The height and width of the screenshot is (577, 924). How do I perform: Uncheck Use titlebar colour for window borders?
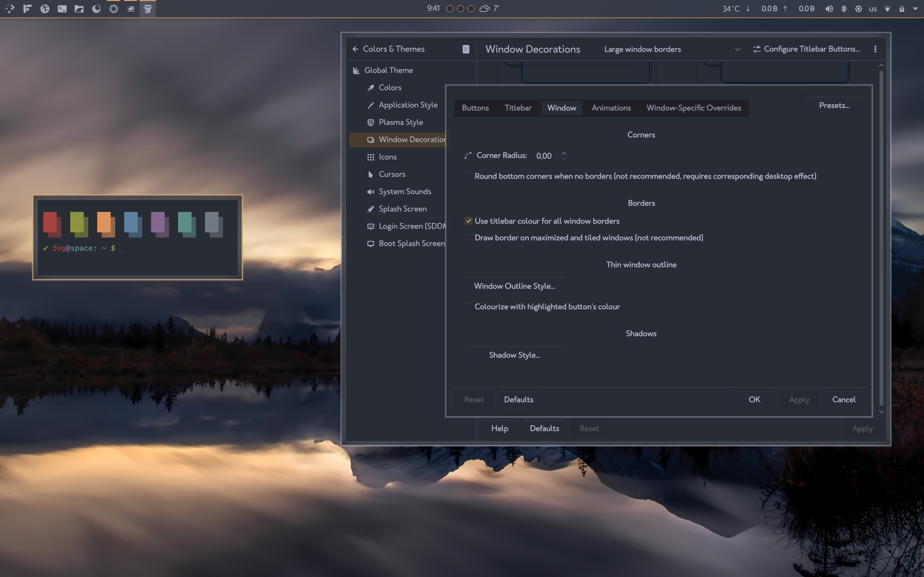468,221
